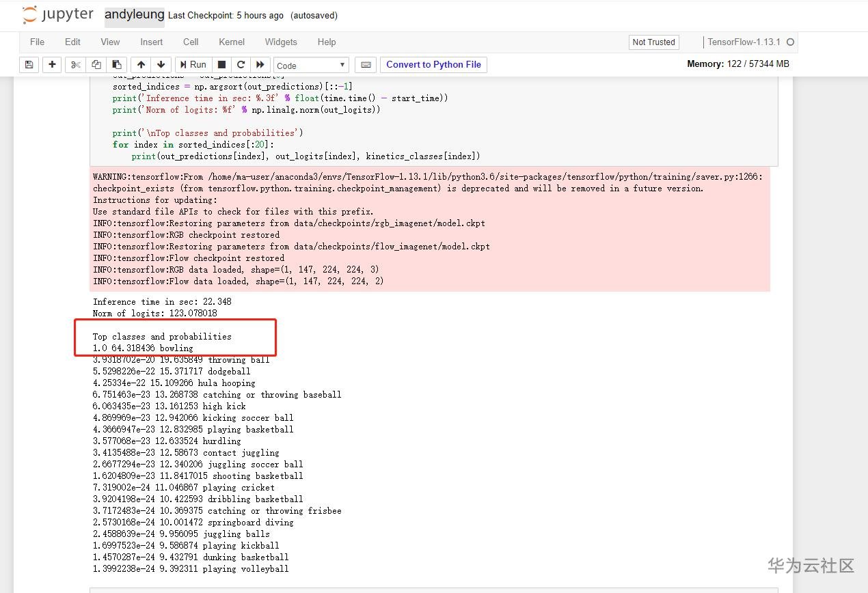Click the 'RGB data loaded' shape log line
The image size is (868, 593).
236,270
